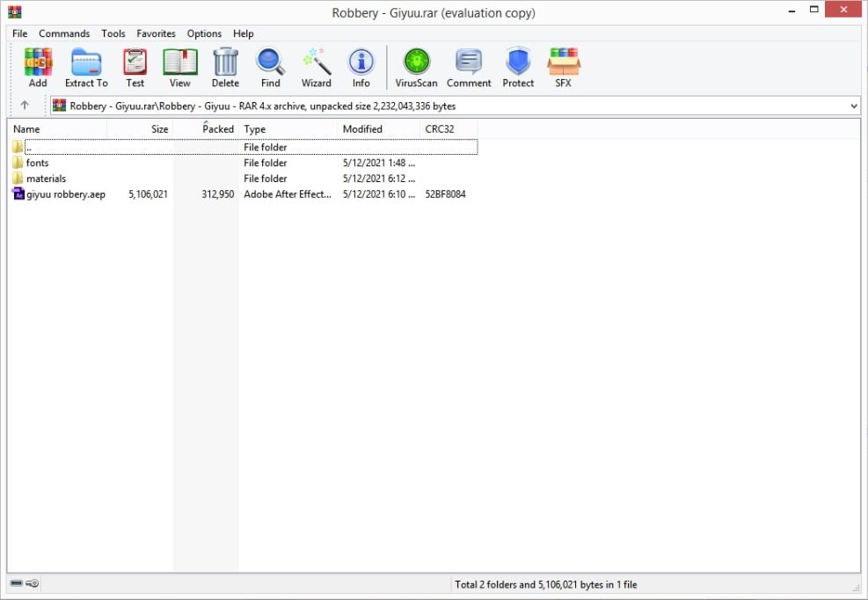This screenshot has height=600, width=868.
Task: Sort by the Name column header
Action: 57,129
